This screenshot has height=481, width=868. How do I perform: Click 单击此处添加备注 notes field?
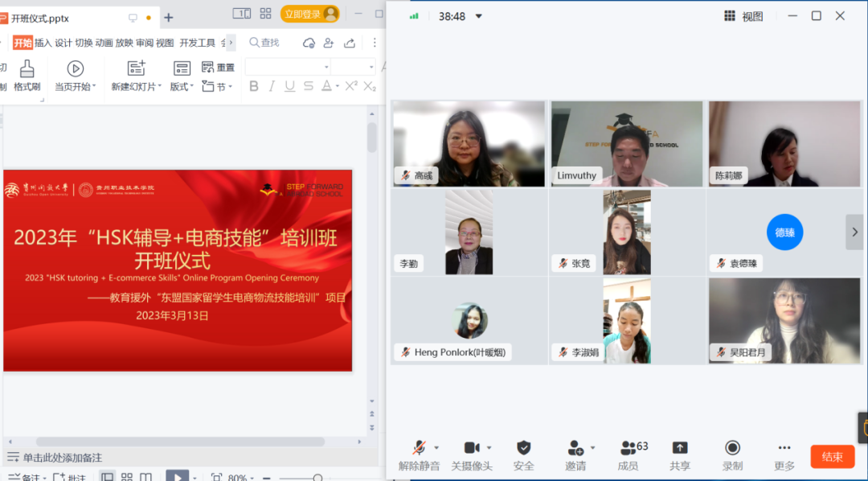[x=63, y=458]
